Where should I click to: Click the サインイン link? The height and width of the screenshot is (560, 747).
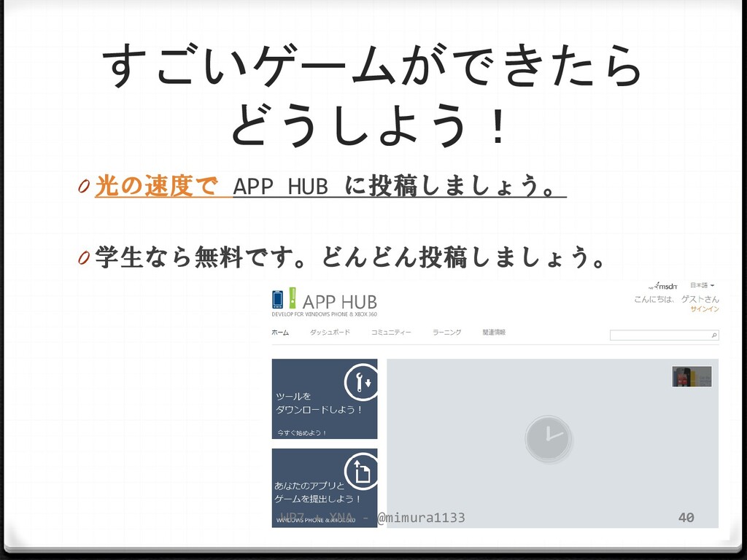705,309
